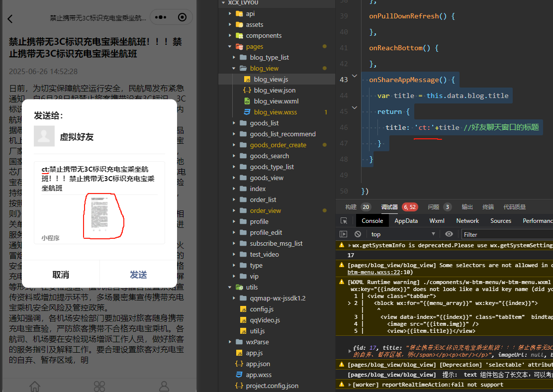Open the 'top' context dropdown
Image resolution: width=553 pixels, height=392 pixels.
403,234
